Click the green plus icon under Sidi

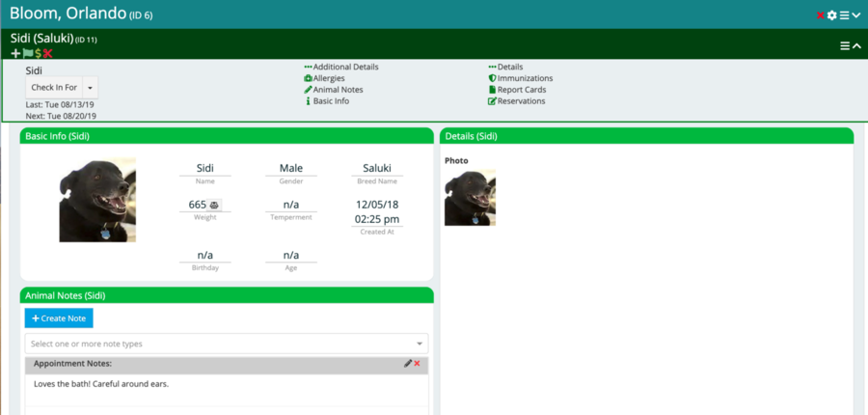15,53
